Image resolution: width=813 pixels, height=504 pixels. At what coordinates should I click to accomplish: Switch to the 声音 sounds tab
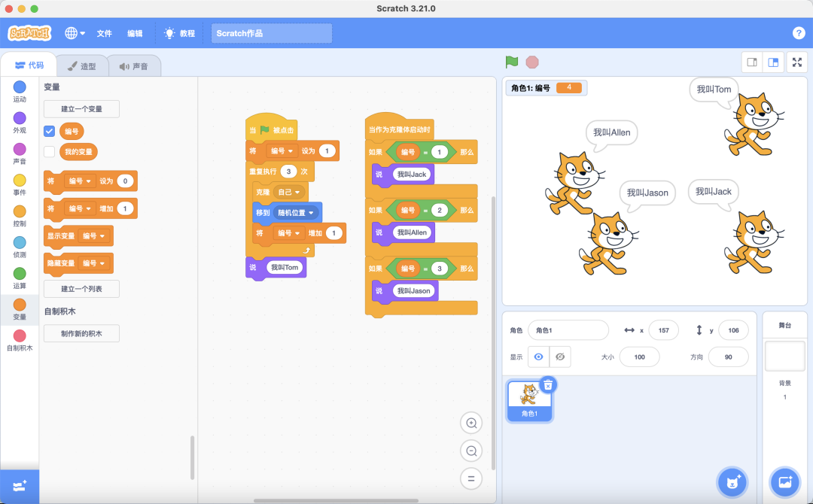click(x=134, y=66)
